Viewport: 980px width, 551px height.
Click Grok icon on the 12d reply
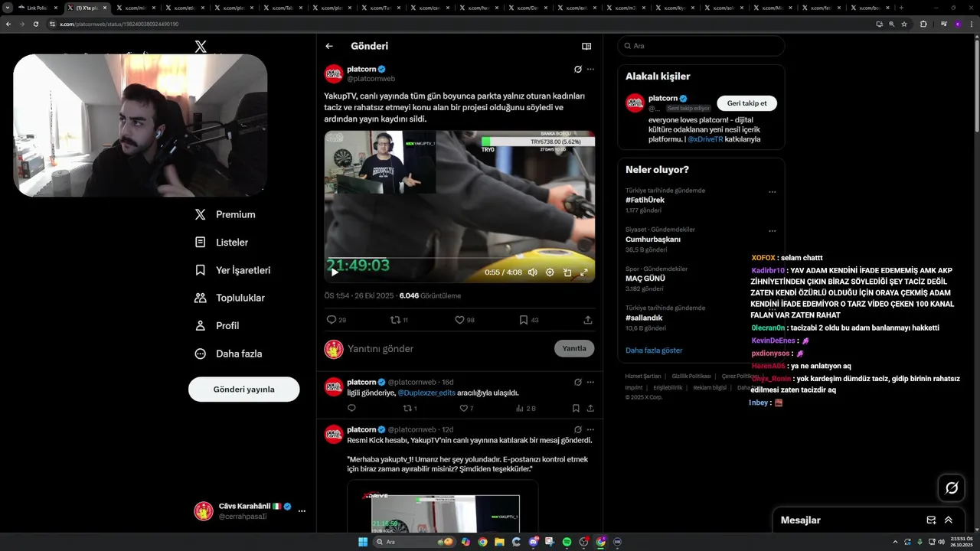tap(577, 429)
